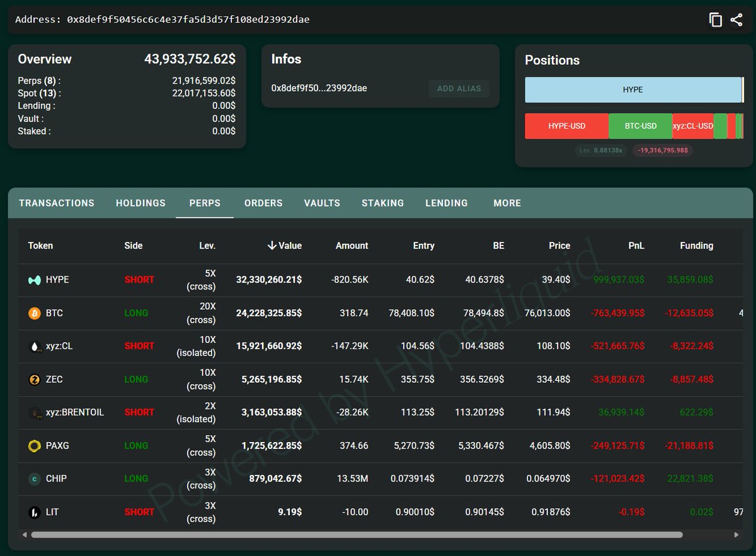Click the PAXG gold token icon
The image size is (756, 556).
pyautogui.click(x=35, y=446)
